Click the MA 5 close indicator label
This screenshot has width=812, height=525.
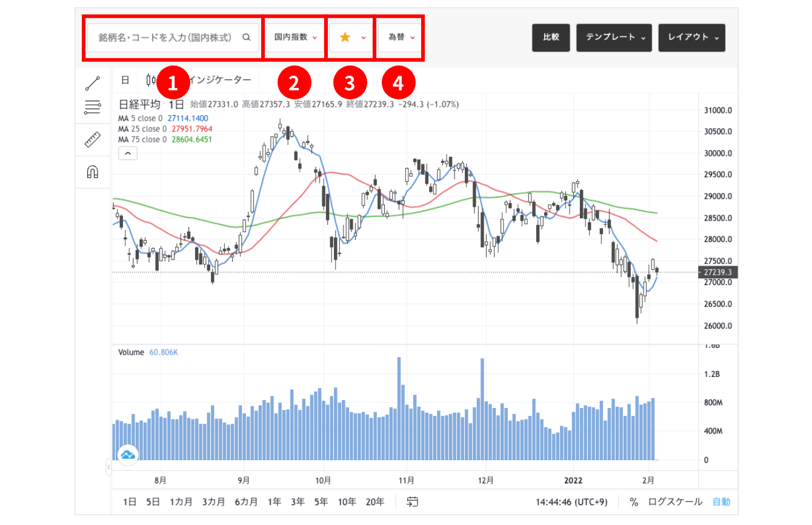tap(141, 118)
